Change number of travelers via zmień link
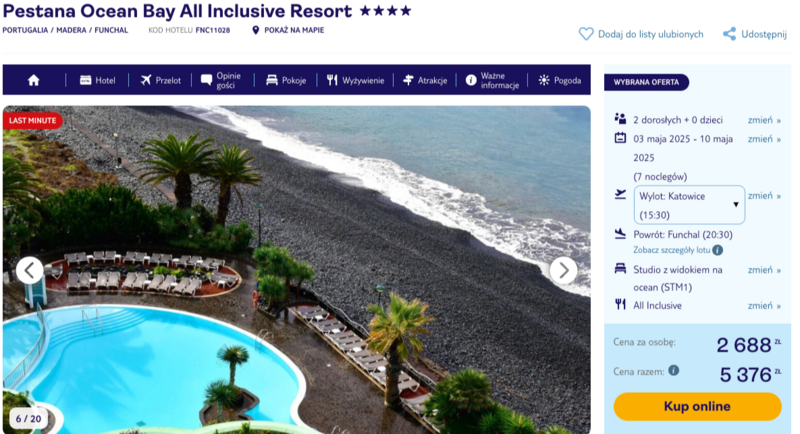The image size is (800, 434). [764, 120]
